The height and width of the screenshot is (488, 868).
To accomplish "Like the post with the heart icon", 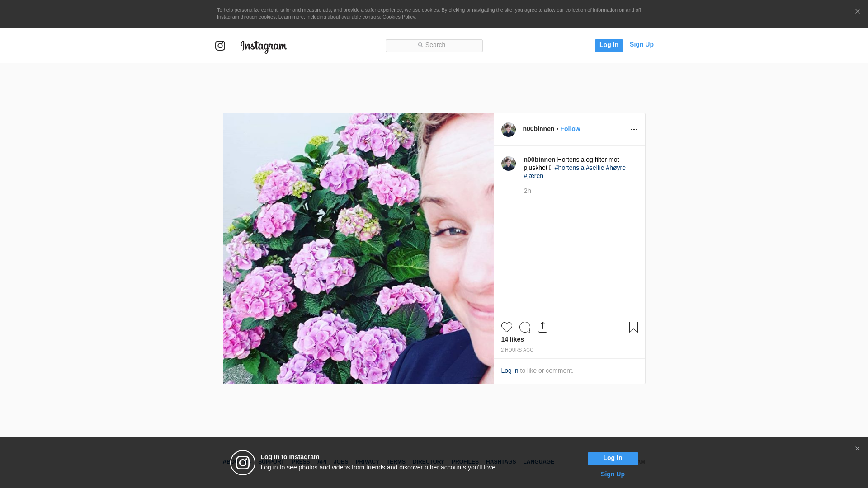I will tap(507, 327).
